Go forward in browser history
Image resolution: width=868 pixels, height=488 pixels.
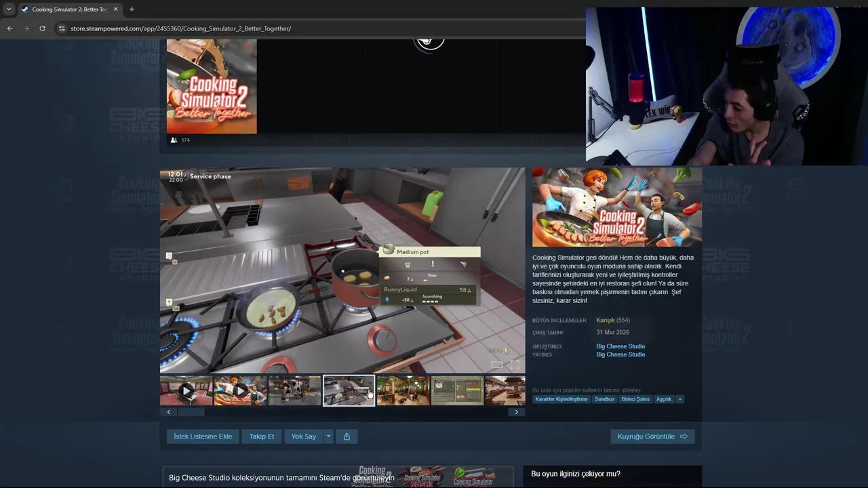tap(26, 28)
